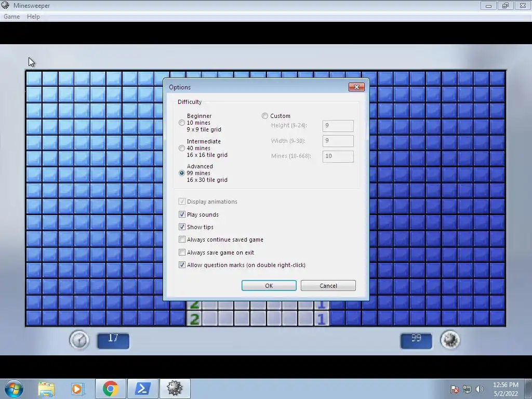
Task: Click the mine icon beside remaining count
Action: (x=450, y=340)
